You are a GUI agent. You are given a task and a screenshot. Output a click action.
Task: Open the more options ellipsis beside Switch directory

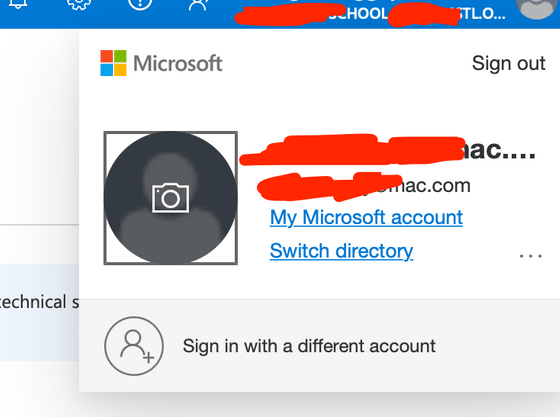point(531,255)
